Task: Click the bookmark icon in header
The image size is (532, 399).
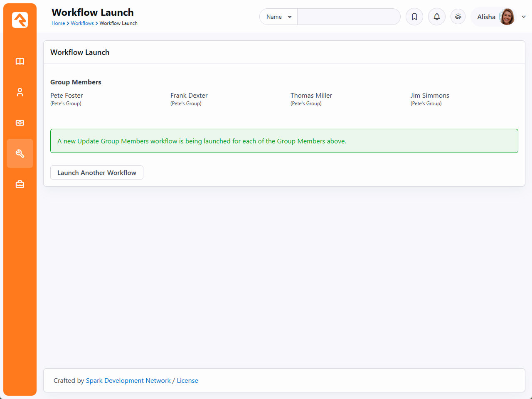Action: coord(414,17)
